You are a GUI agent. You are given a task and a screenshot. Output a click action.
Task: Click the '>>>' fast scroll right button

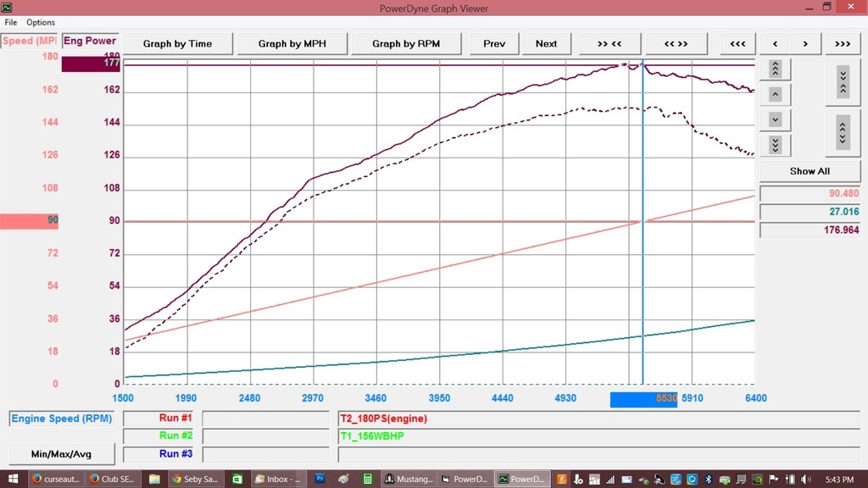point(843,44)
